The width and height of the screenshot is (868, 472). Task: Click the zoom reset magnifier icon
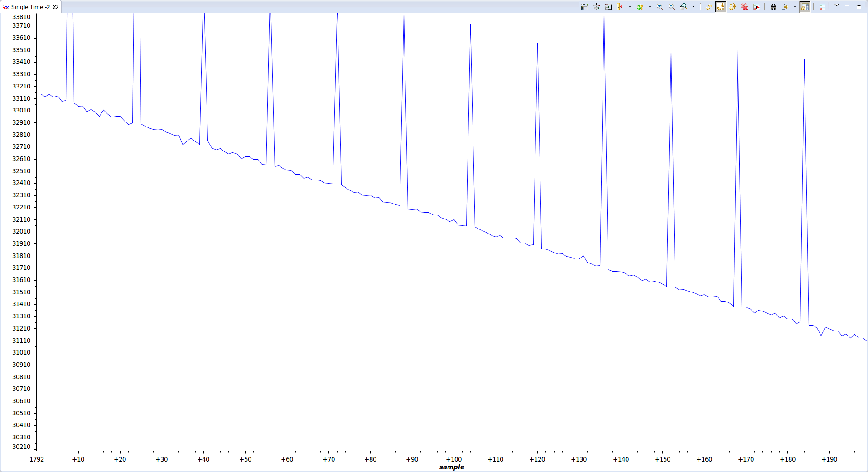684,7
